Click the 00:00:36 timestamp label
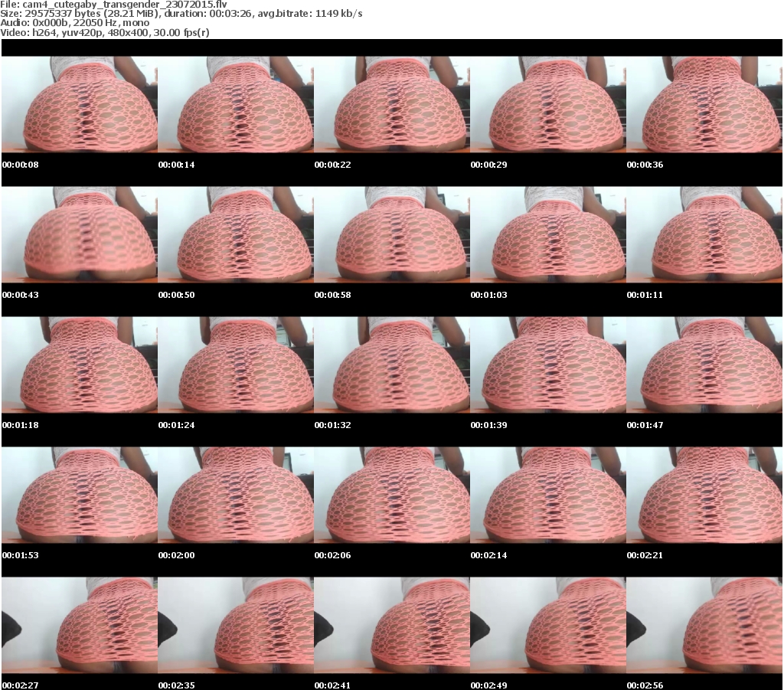Image resolution: width=784 pixels, height=690 pixels. 645,165
